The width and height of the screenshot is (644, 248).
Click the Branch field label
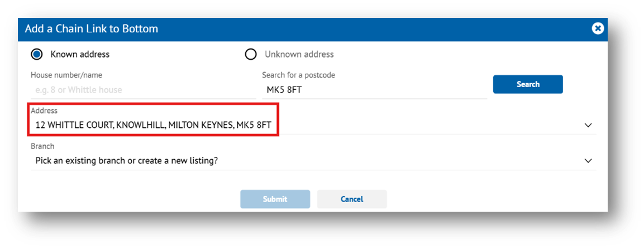(x=42, y=146)
